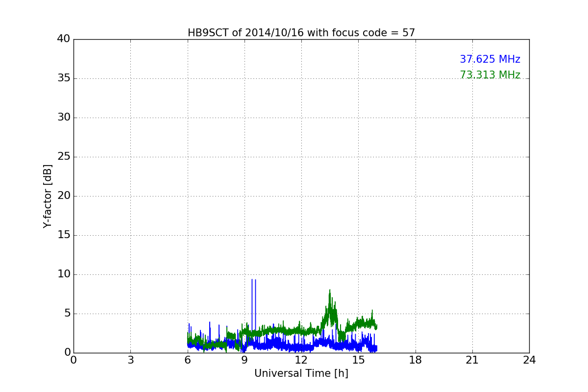588x392 pixels.
Task: Click the 'Y-factor [dB]' axis label
Action: (48, 196)
